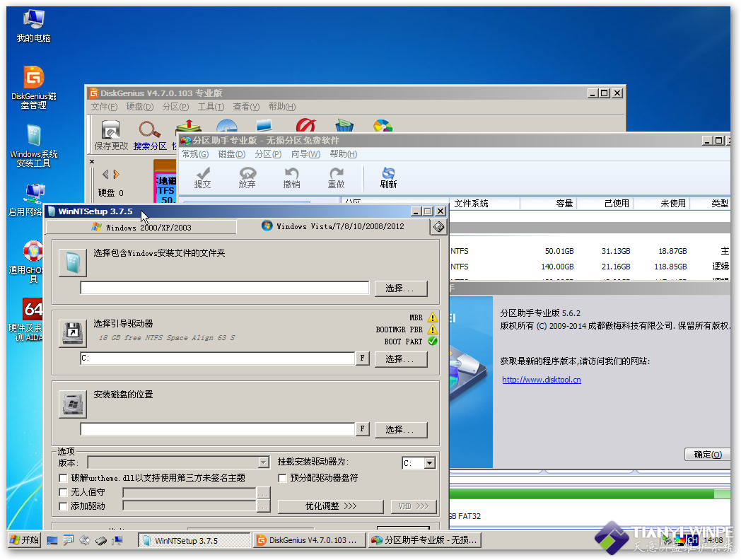Click the 放弃 (Discard) toolbar icon
The image size is (741, 560).
pyautogui.click(x=247, y=177)
